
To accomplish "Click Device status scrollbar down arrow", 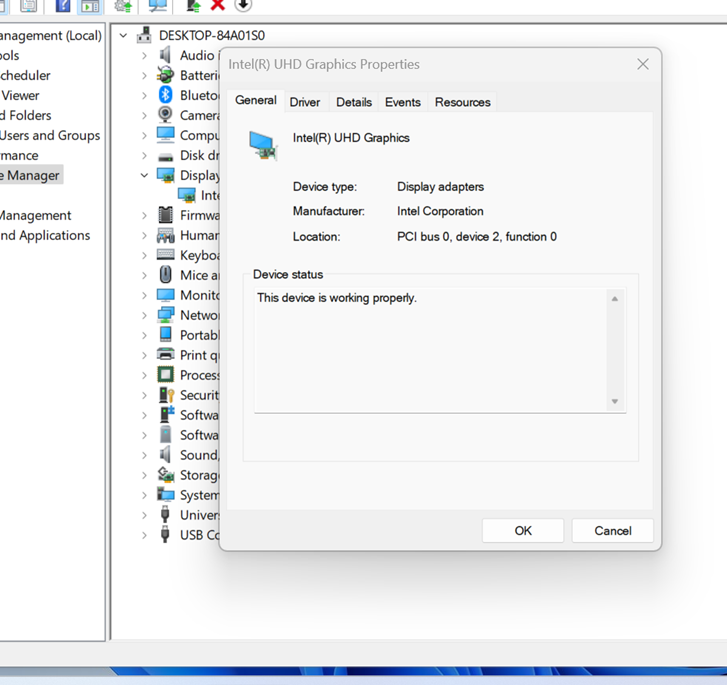I will 615,402.
